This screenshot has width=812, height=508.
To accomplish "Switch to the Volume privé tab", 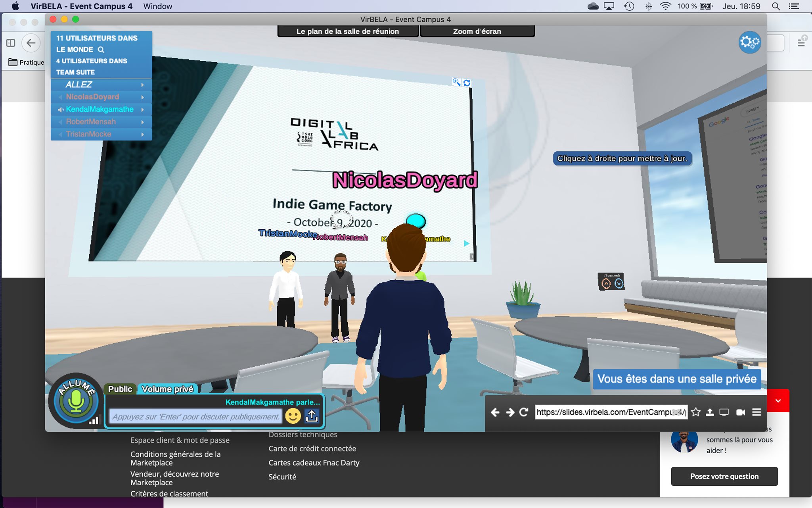I will [168, 389].
